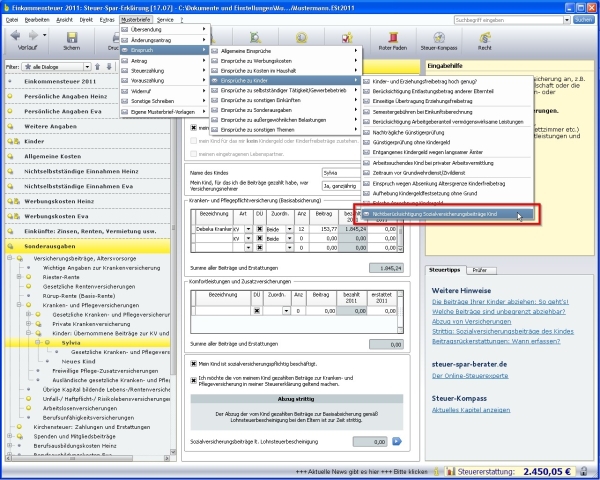Select 'Günstigerprüfung ohne Kindergeld' menu entry
600x480 pixels.
coord(447,142)
